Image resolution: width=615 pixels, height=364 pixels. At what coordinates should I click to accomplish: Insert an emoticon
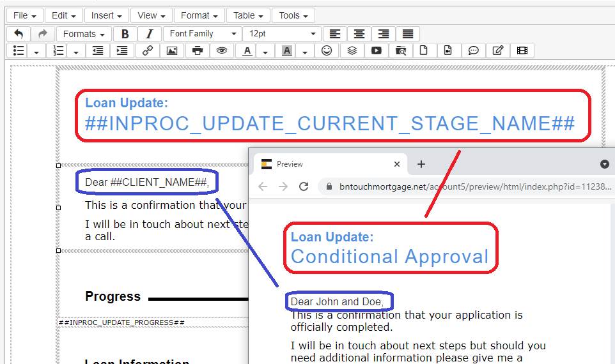pos(327,50)
